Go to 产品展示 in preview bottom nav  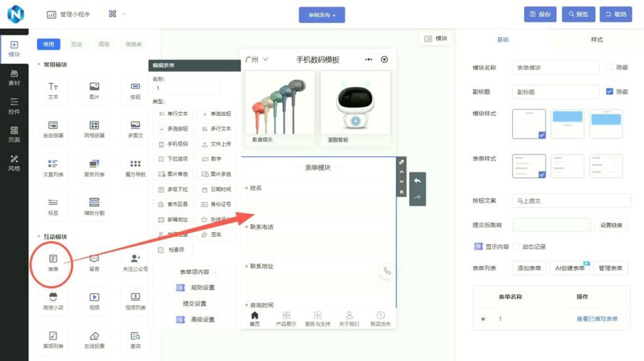point(286,318)
